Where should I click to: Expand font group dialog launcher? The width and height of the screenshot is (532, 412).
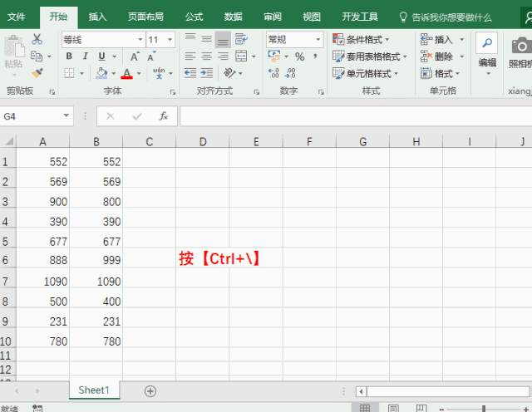pos(173,91)
